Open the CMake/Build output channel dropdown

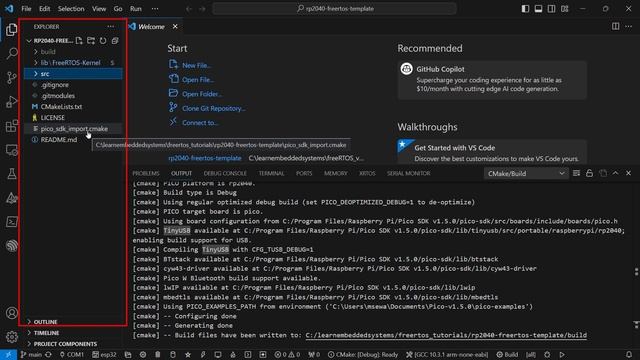526,173
